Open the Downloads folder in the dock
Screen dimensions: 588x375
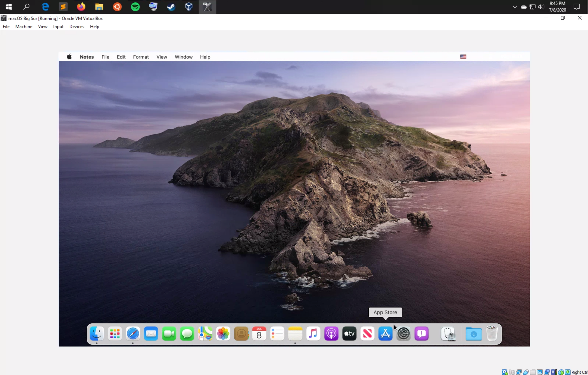tap(474, 333)
